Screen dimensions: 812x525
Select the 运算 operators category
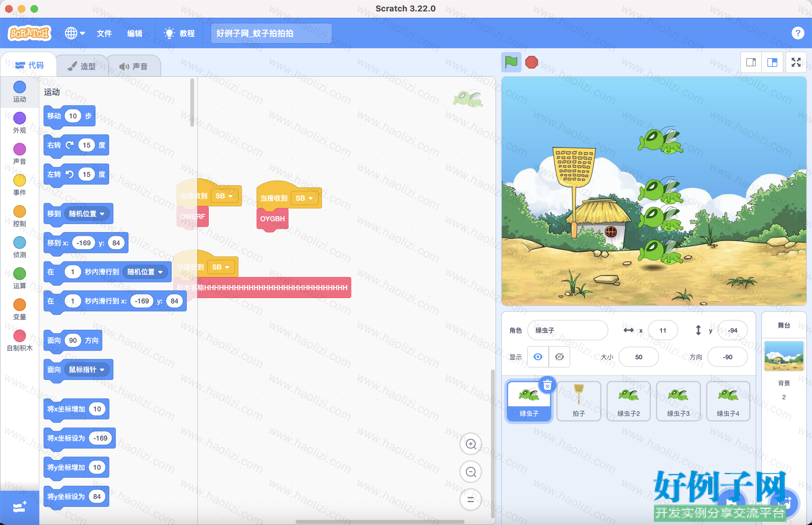pos(19,278)
